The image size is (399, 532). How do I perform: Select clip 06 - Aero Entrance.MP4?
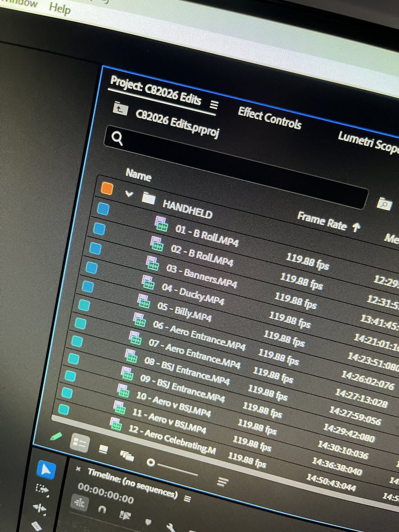click(199, 335)
